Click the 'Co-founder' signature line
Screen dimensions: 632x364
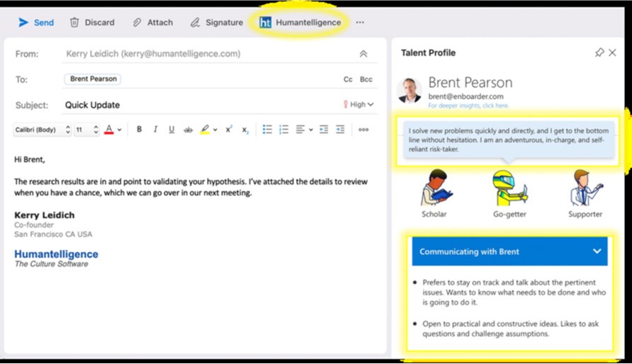click(x=34, y=225)
